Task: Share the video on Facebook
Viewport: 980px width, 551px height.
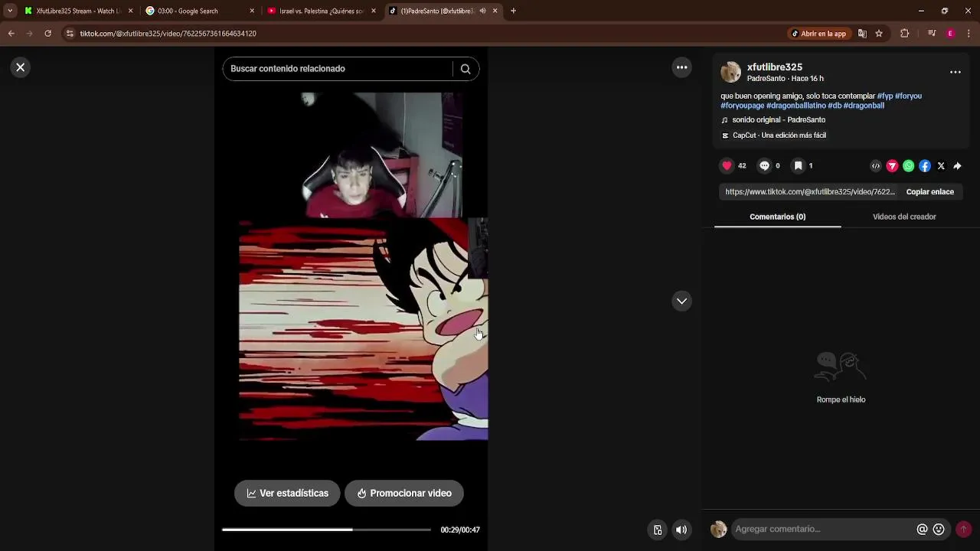Action: coord(925,166)
